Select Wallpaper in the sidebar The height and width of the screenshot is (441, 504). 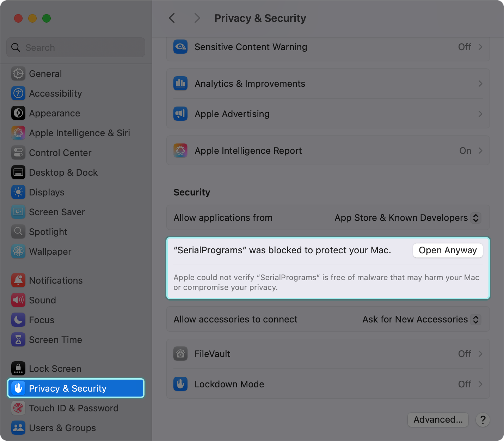tap(50, 252)
